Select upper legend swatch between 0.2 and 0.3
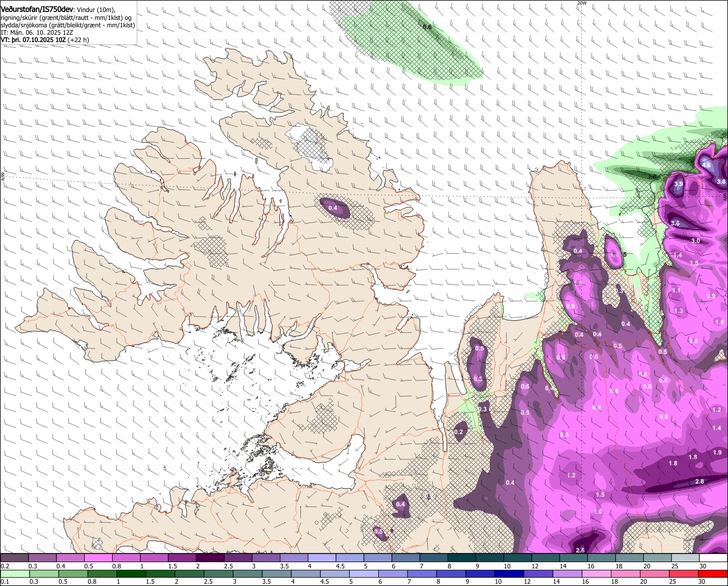Image resolution: width=728 pixels, height=586 pixels. click(14, 558)
